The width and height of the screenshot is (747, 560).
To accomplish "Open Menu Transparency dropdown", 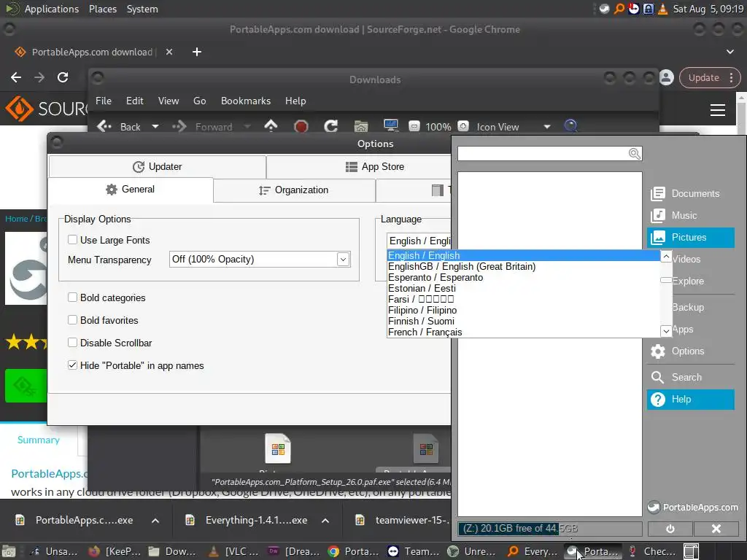I will (260, 260).
